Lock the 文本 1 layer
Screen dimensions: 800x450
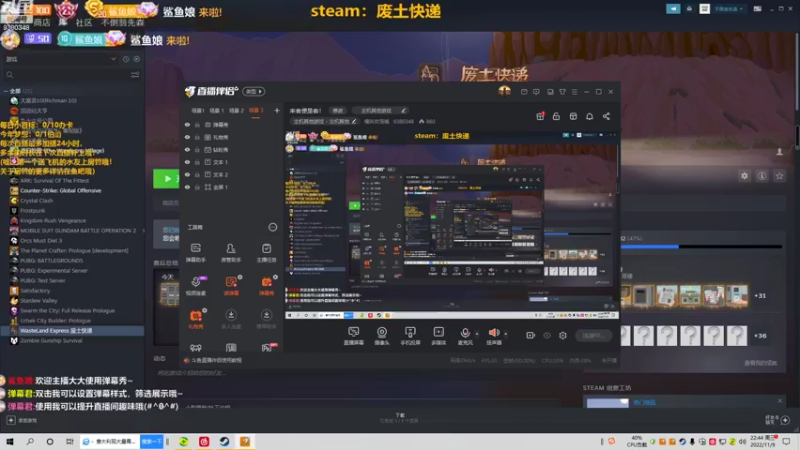coord(197,162)
